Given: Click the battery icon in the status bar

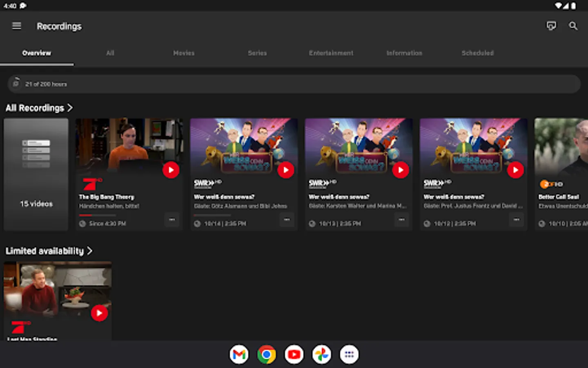Looking at the screenshot, I should (573, 6).
